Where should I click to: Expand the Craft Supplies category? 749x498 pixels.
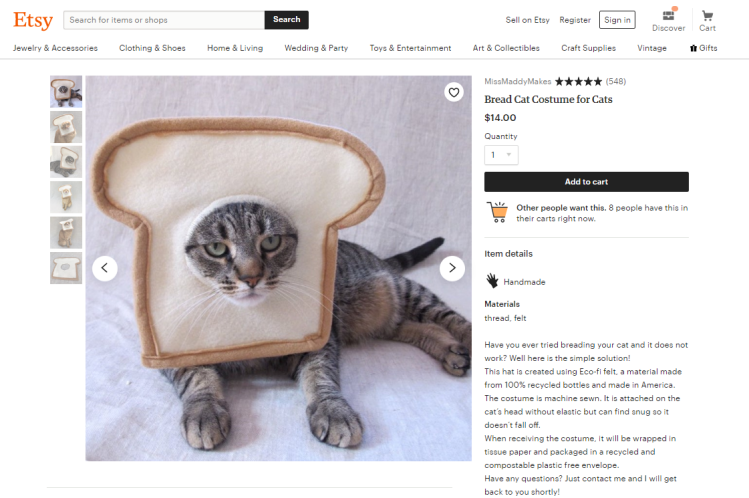pos(588,48)
